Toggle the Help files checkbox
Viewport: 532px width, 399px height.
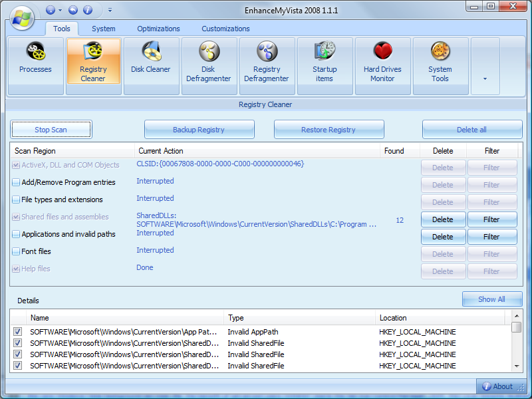[16, 269]
